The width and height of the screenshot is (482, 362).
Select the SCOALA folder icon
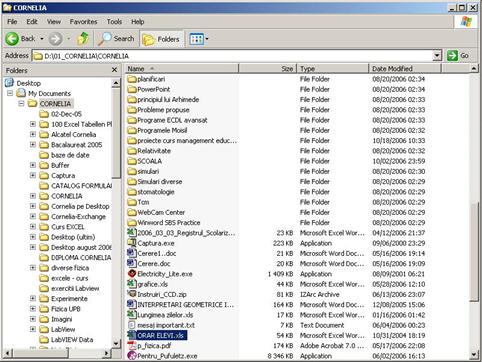point(132,161)
